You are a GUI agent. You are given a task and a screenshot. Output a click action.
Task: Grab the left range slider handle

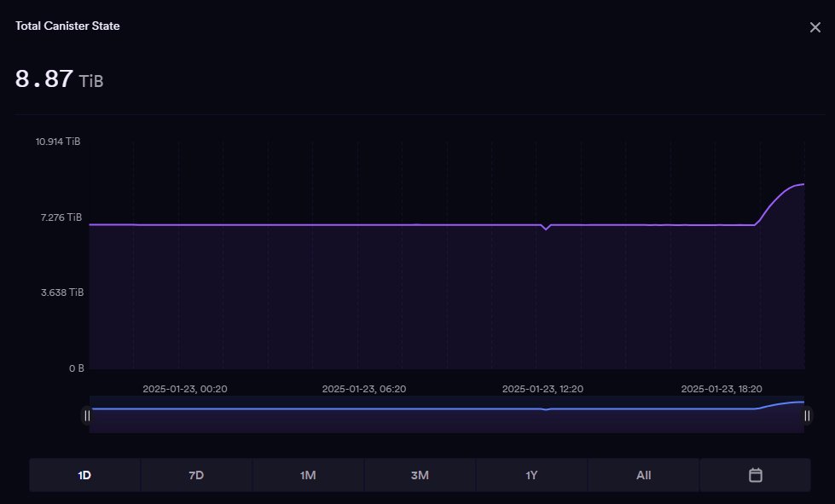(x=87, y=415)
